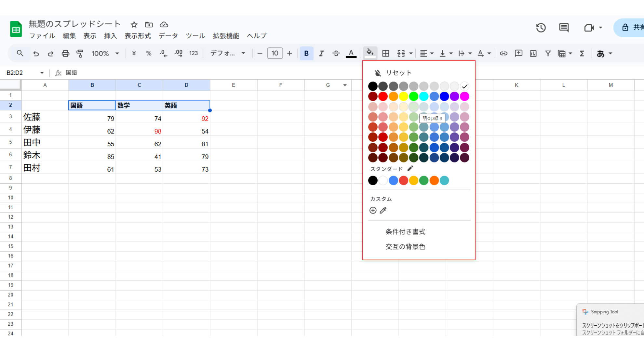Open the vertical align dropdown
Viewport: 644px width, 351px height.
point(446,54)
